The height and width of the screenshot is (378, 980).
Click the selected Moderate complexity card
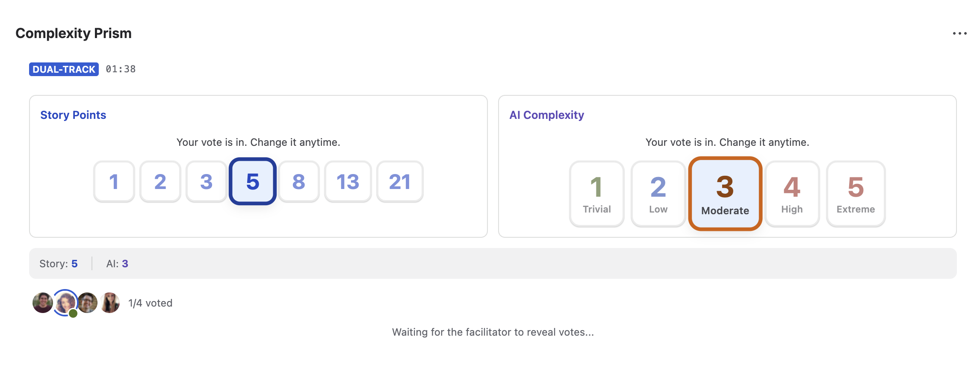tap(725, 194)
